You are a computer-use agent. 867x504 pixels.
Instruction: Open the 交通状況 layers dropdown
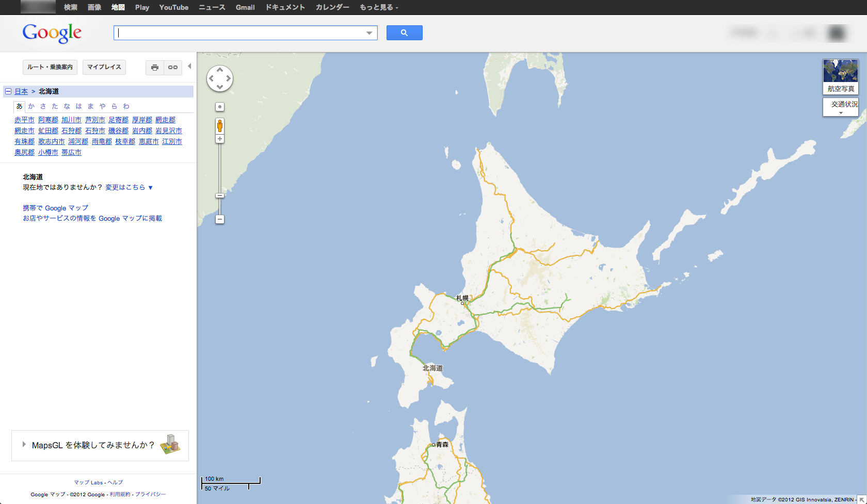pyautogui.click(x=841, y=107)
